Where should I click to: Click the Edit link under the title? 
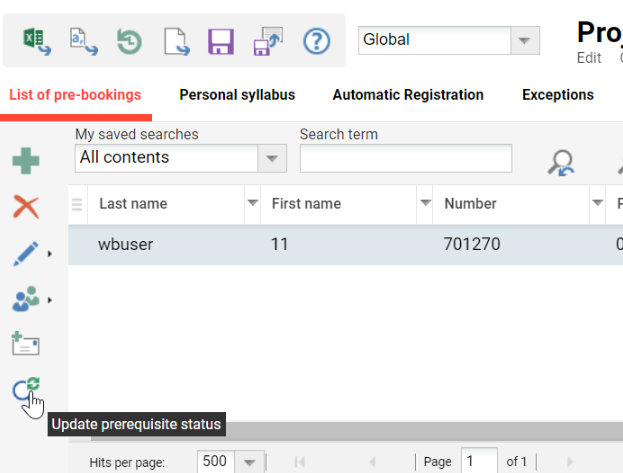pos(589,58)
